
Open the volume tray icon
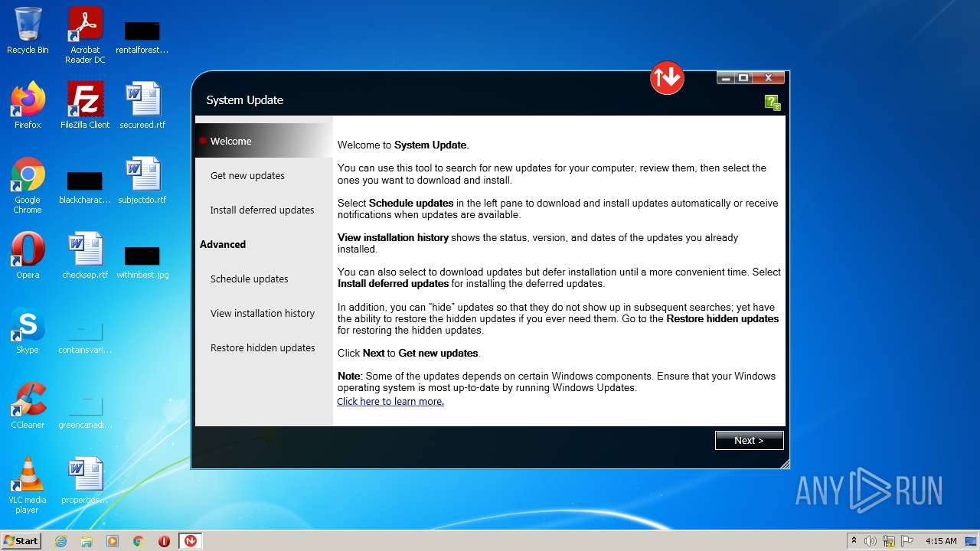click(871, 541)
